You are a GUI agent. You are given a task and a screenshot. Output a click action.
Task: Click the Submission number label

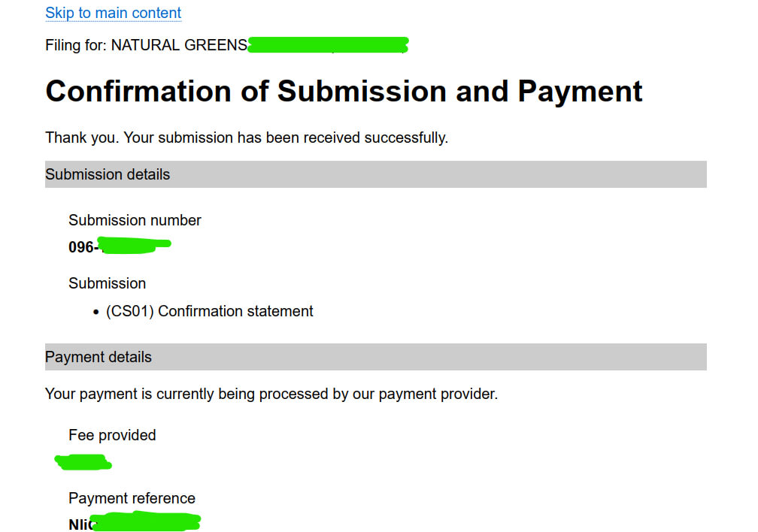pyautogui.click(x=135, y=220)
